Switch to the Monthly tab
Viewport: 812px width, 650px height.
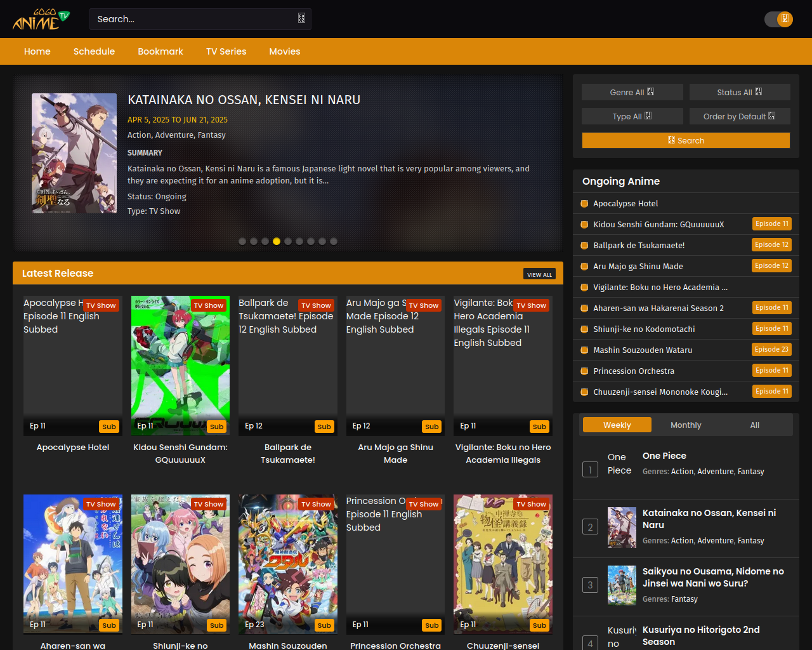(x=686, y=425)
